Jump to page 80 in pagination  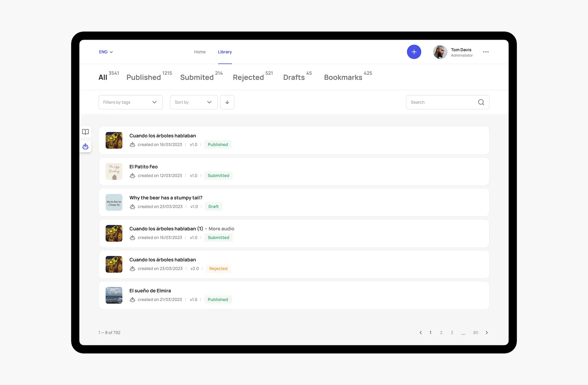tap(475, 333)
